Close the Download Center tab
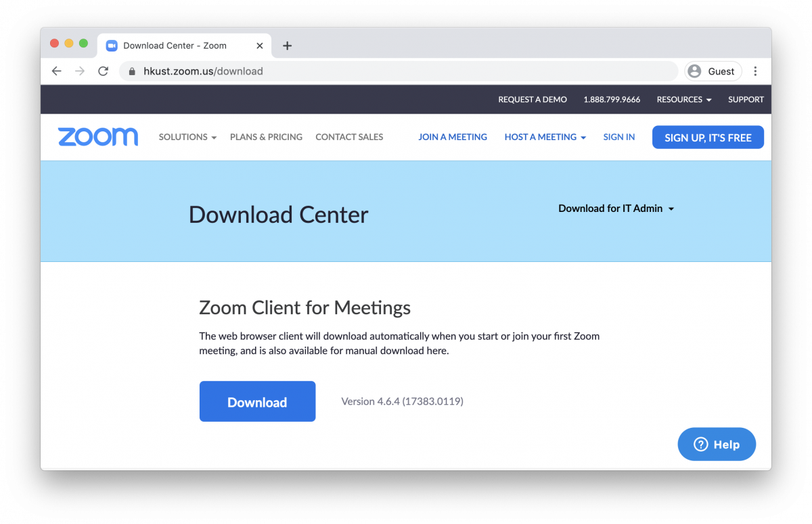The width and height of the screenshot is (812, 524). (x=260, y=46)
